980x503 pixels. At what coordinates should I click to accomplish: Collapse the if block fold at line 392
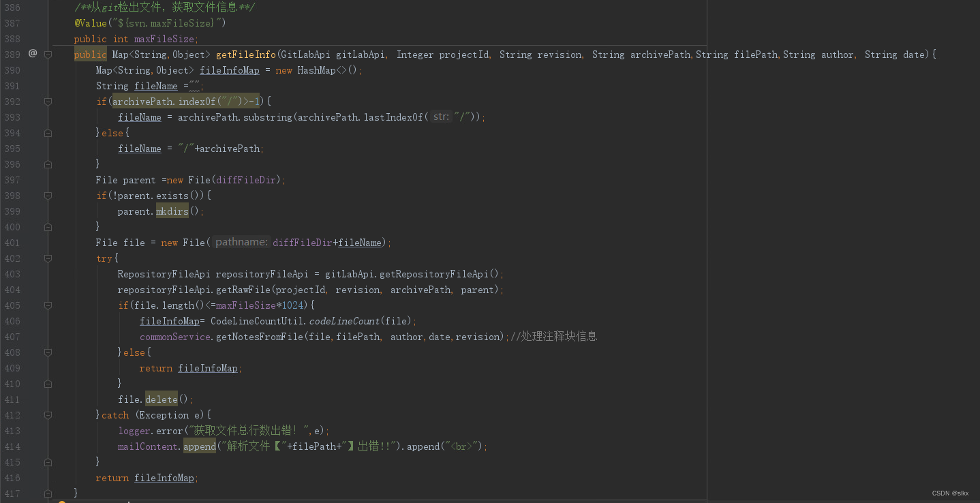click(48, 102)
